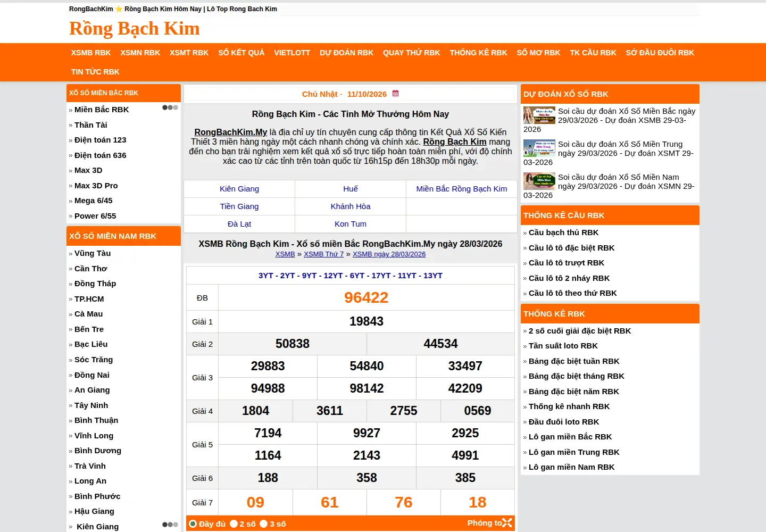Open TIN TỨC RBK navigation item
Viewport: 766px width, 532px height.
point(95,72)
